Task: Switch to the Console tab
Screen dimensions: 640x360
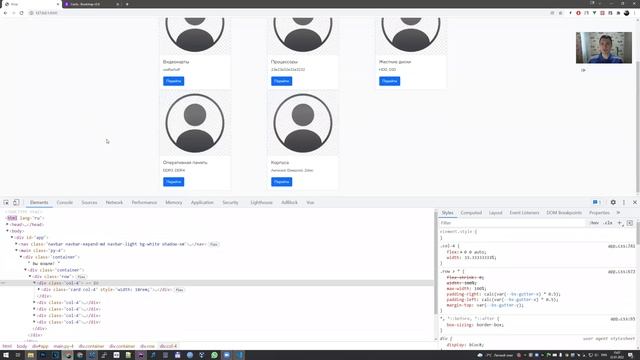Action: 64,202
